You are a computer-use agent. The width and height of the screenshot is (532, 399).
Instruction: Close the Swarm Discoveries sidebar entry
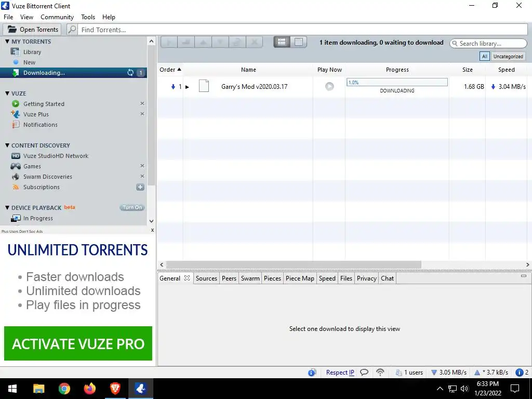click(142, 176)
